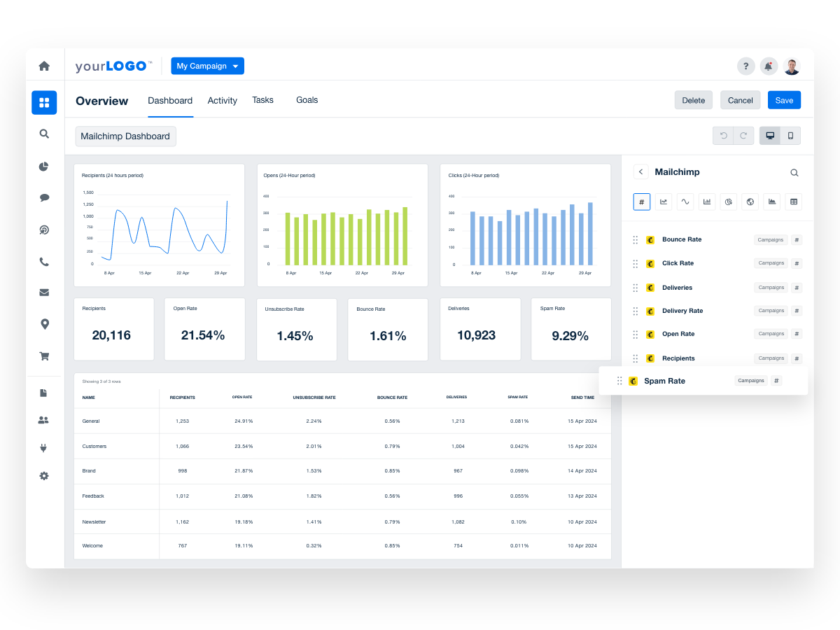Open the Campaigns selector for Bounce Rate
This screenshot has height=630, width=840.
coord(770,239)
